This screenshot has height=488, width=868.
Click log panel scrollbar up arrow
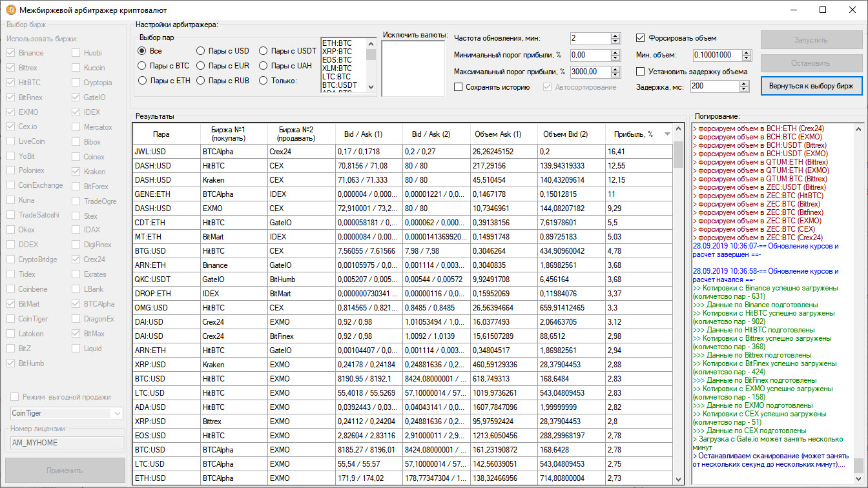858,128
